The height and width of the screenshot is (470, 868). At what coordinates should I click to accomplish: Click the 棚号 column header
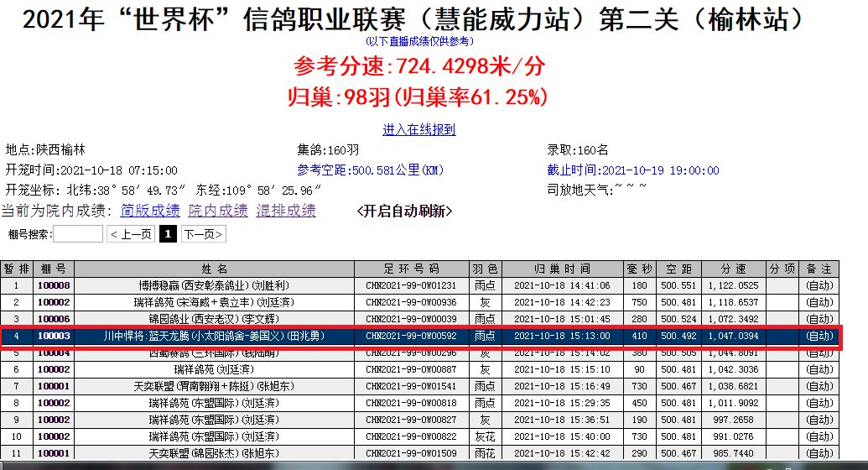pyautogui.click(x=54, y=269)
